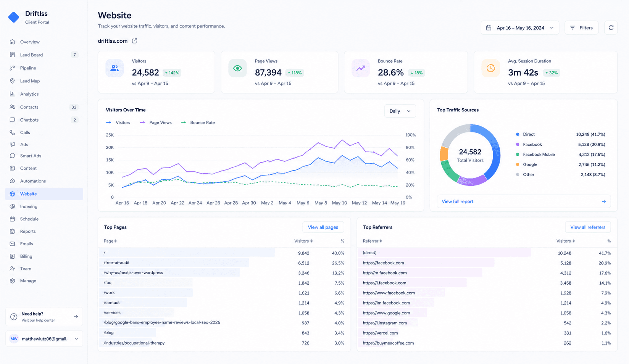629x364 pixels.
Task: Click the Analytics bar chart icon
Action: [x=12, y=94]
